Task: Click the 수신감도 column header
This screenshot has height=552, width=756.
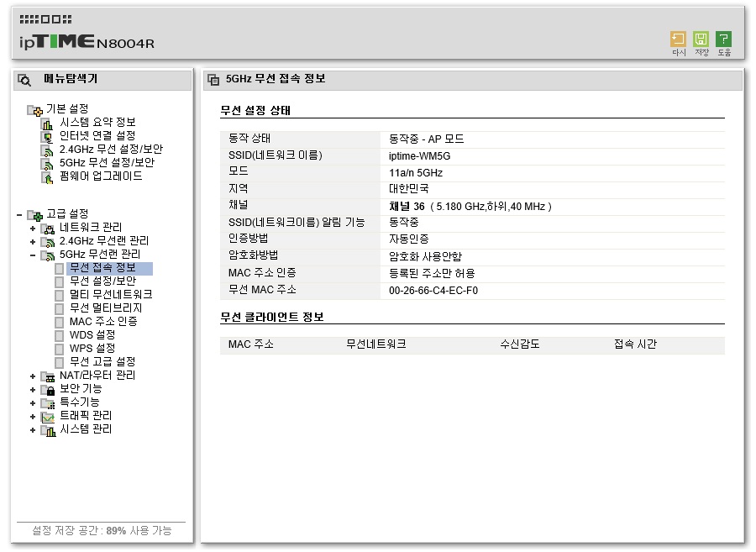Action: coord(520,344)
